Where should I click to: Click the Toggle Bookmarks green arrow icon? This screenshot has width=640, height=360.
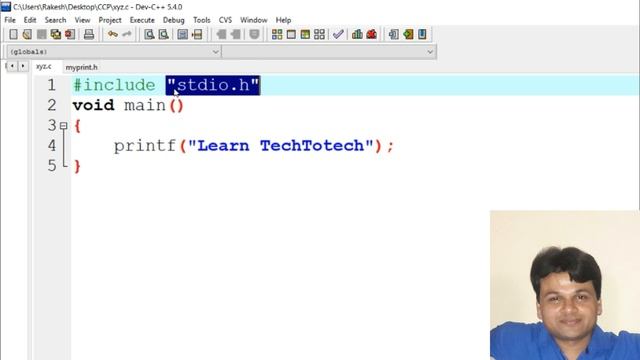click(x=408, y=34)
